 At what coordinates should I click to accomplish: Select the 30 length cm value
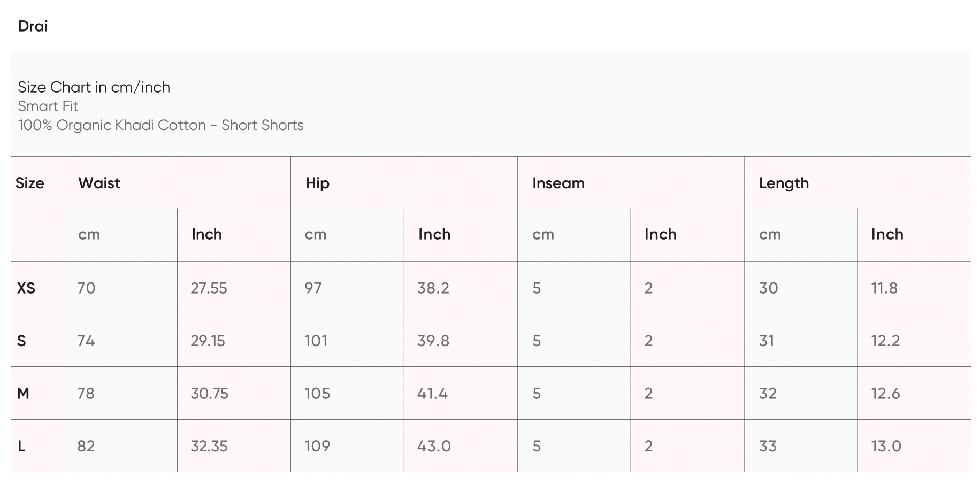[x=768, y=288]
